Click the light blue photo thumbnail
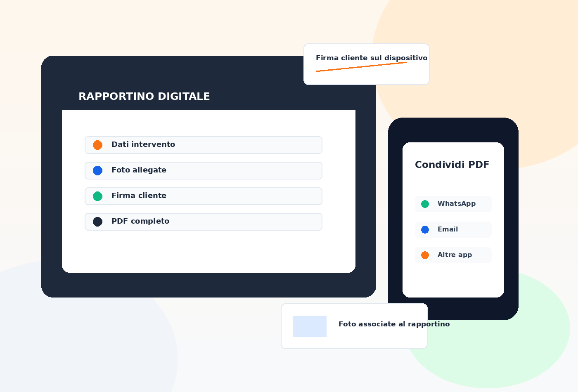578x392 pixels. tap(310, 326)
